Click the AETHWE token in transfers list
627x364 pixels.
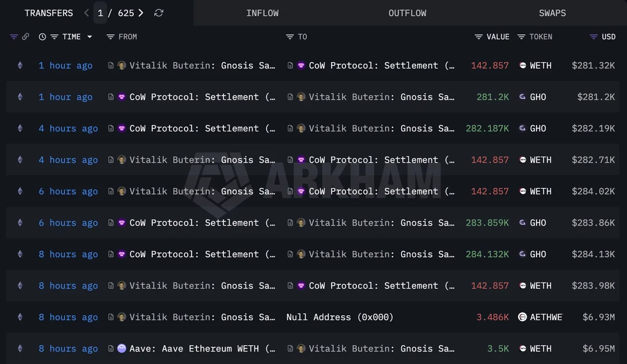click(545, 317)
